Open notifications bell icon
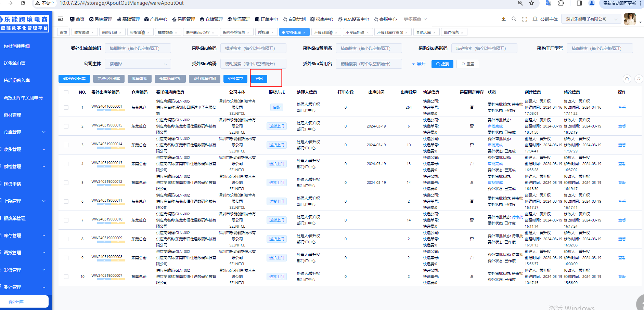The width and height of the screenshot is (644, 310). 535,19
